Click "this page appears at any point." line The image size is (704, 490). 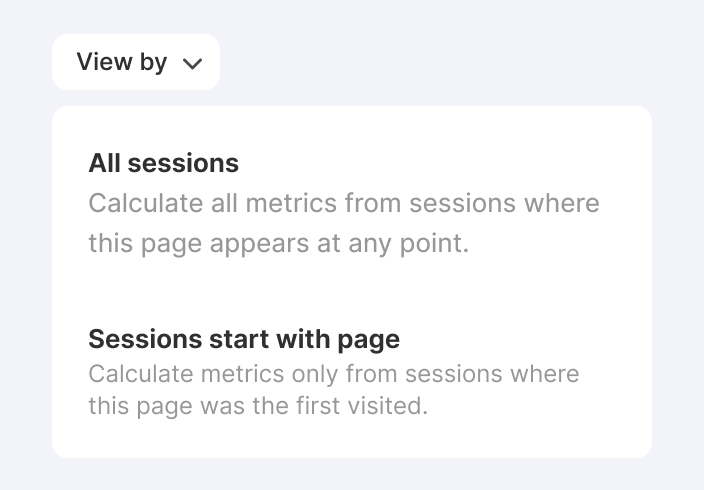click(x=278, y=243)
